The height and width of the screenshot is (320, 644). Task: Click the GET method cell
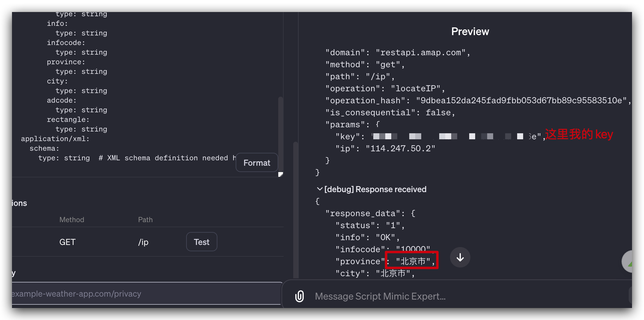[67, 242]
